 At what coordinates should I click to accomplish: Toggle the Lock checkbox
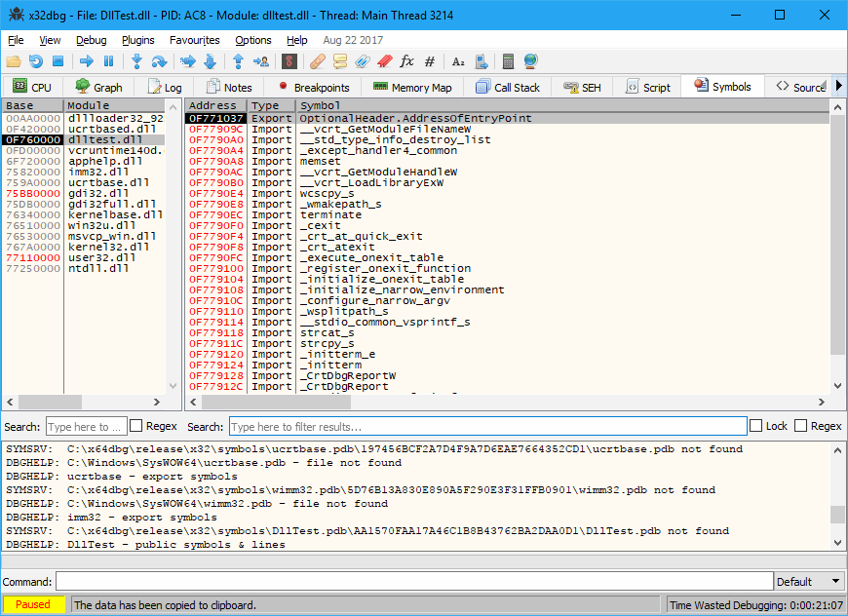(758, 426)
